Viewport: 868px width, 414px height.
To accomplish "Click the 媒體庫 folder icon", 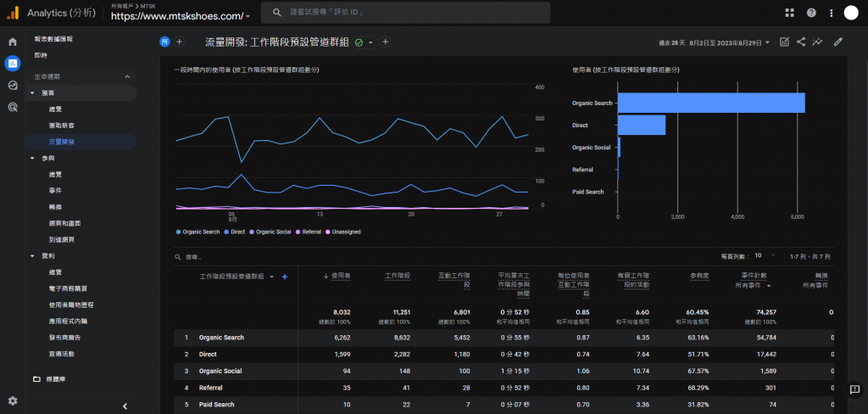I will [x=36, y=379].
